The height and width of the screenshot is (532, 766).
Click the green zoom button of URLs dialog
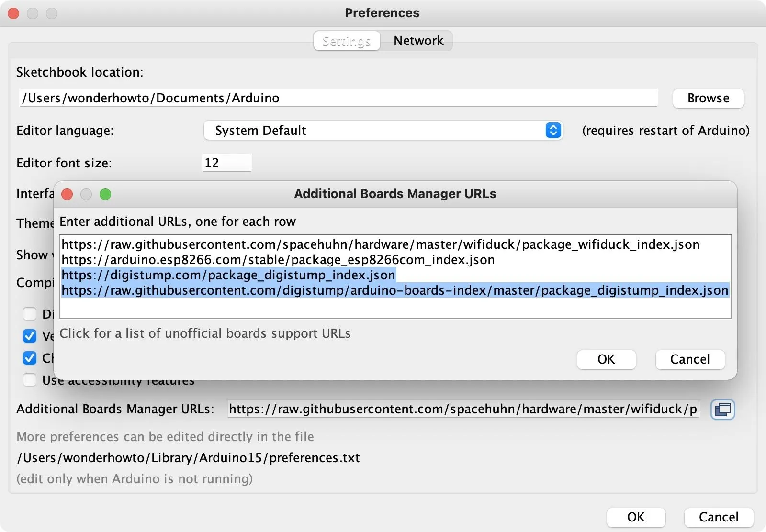pyautogui.click(x=105, y=194)
